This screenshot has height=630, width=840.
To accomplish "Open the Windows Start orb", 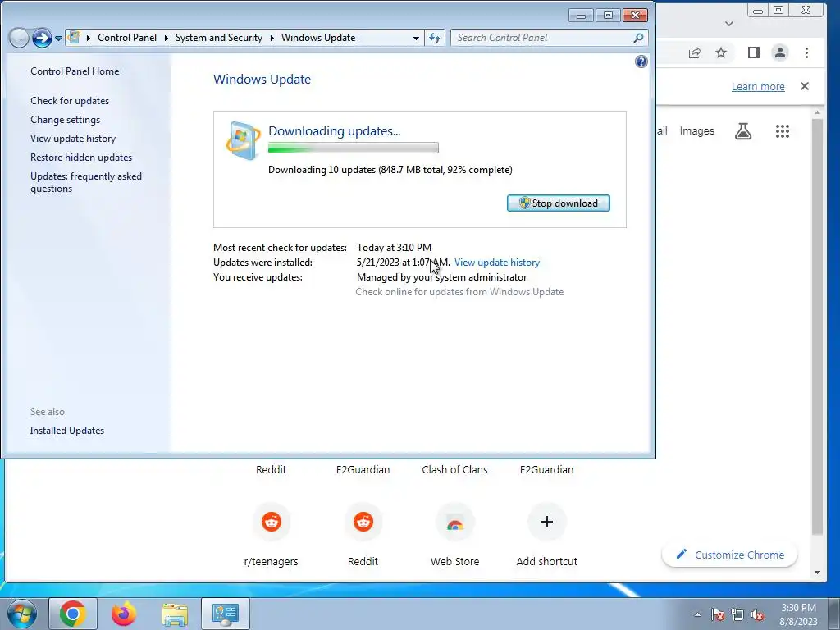I will pos(22,614).
